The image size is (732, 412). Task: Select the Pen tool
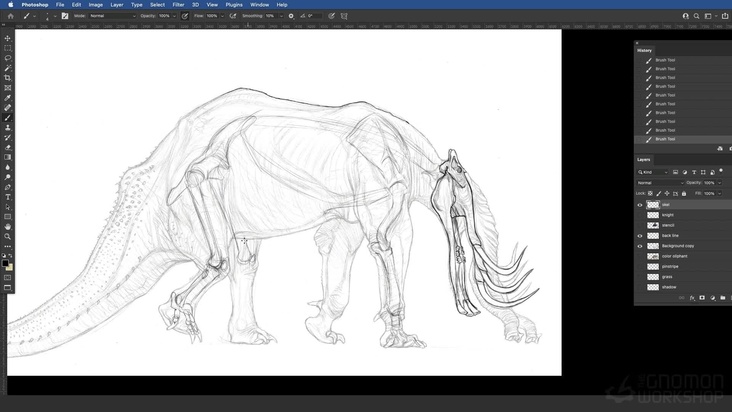tap(7, 187)
